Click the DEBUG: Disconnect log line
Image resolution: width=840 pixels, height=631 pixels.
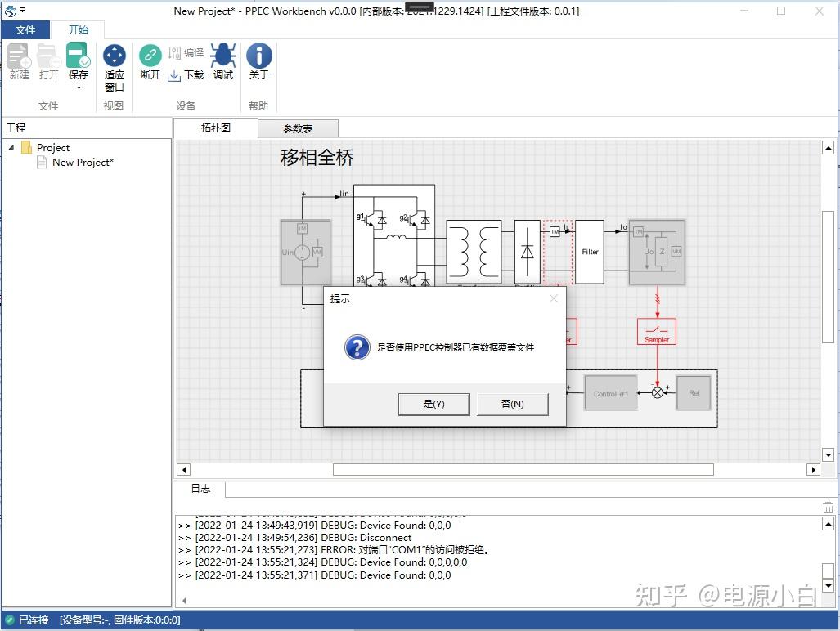(294, 537)
